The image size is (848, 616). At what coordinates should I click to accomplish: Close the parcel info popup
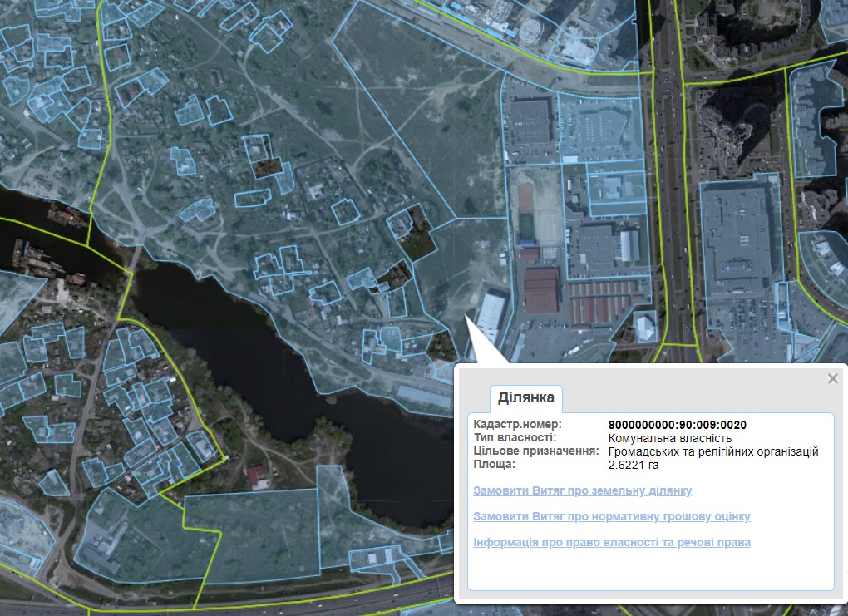tap(832, 379)
